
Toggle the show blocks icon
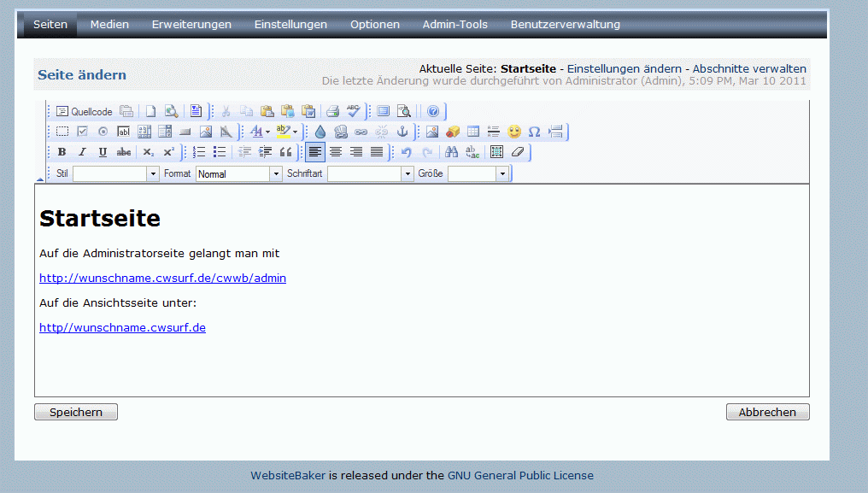point(404,111)
